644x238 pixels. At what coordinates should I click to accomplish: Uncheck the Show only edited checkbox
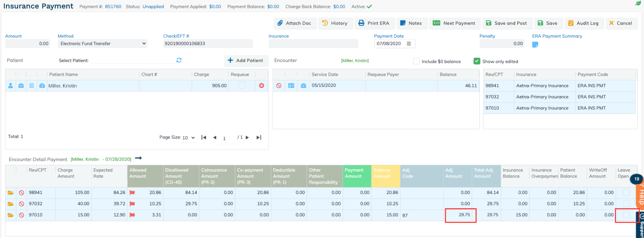[477, 61]
